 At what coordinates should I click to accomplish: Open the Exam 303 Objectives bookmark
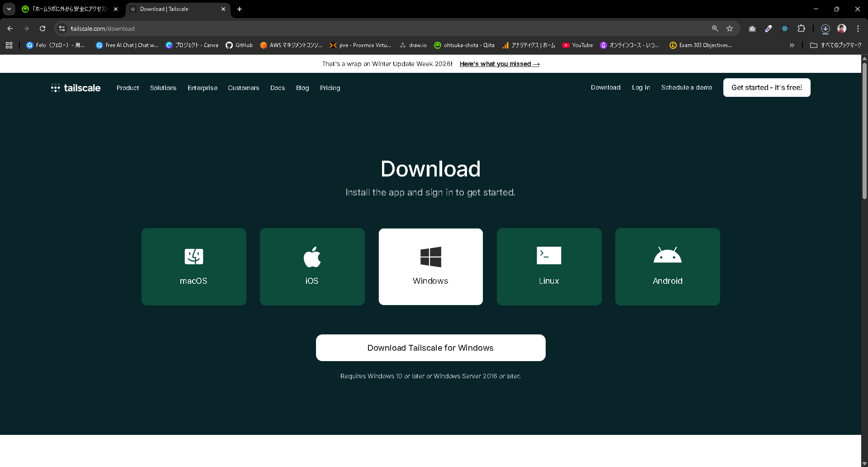pos(701,45)
